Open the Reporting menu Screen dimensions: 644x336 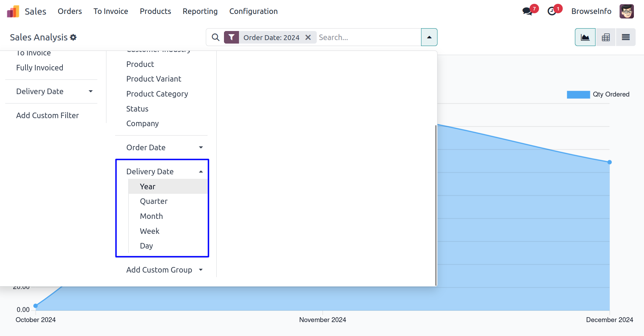200,11
